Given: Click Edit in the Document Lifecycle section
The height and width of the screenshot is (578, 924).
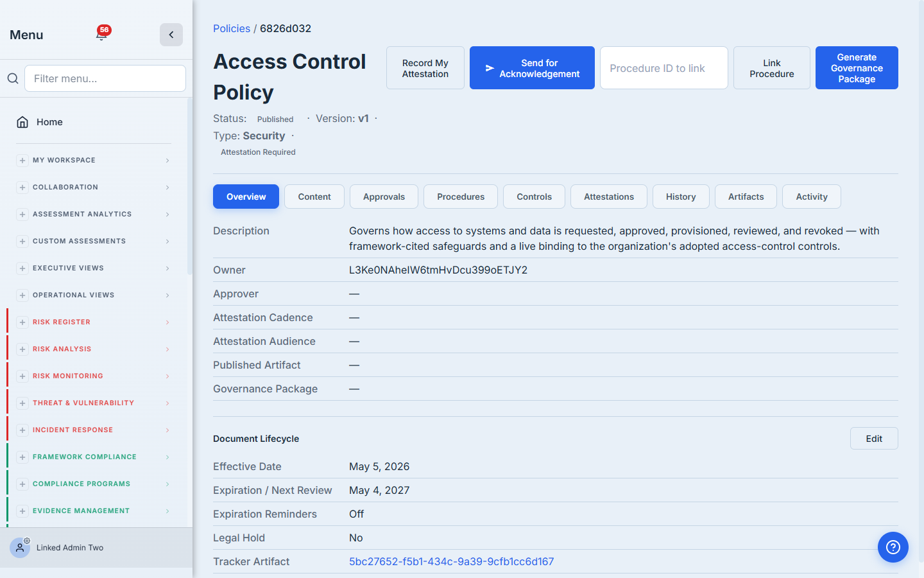Looking at the screenshot, I should [x=874, y=439].
